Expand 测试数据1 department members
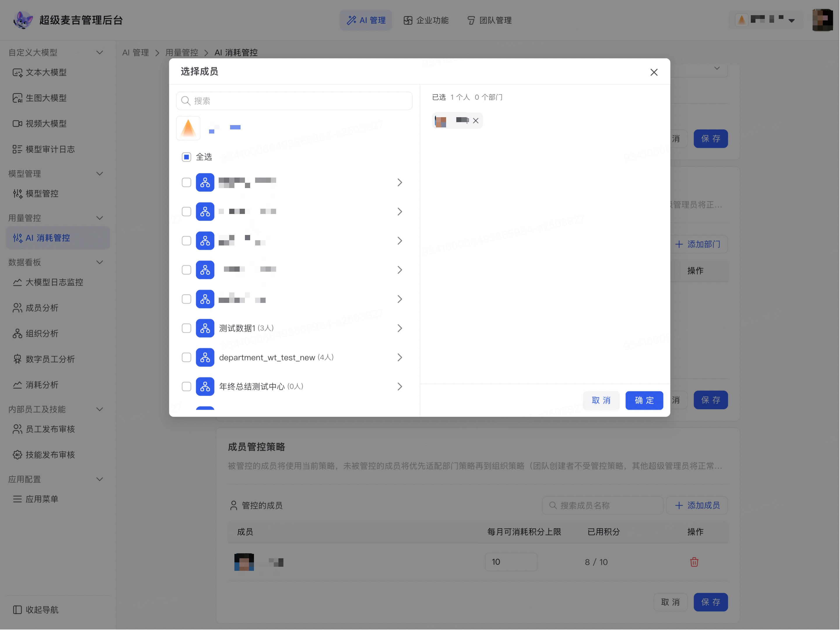This screenshot has width=840, height=630. click(399, 328)
